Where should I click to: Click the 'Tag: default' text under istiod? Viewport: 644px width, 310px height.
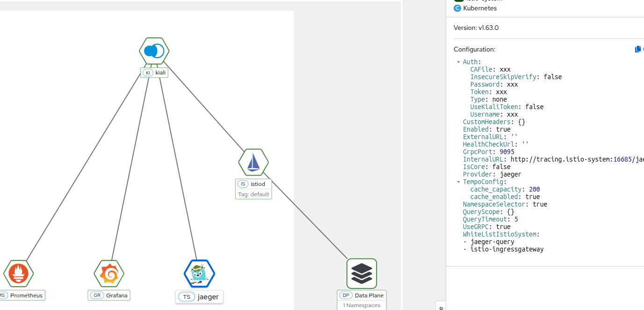point(253,194)
